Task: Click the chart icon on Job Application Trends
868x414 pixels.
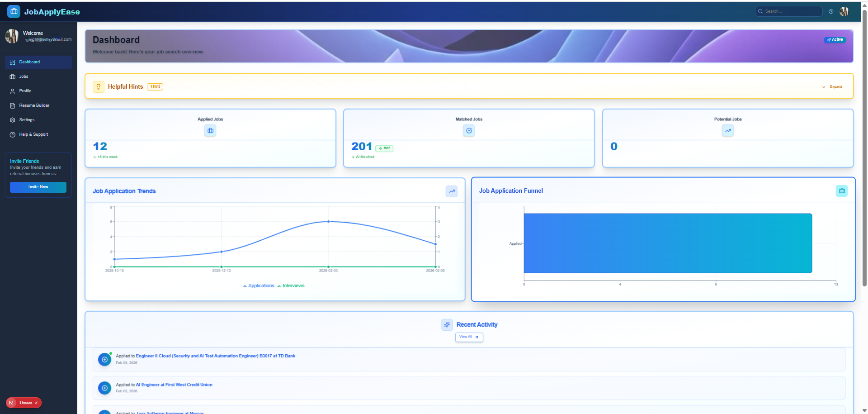Action: pyautogui.click(x=451, y=191)
